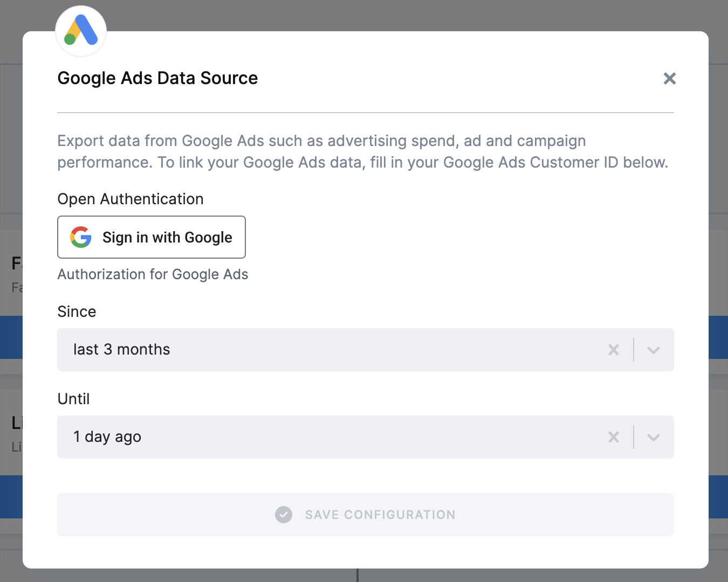Open the Until dropdown showing 1 day ago
The width and height of the screenshot is (728, 582).
324,437
